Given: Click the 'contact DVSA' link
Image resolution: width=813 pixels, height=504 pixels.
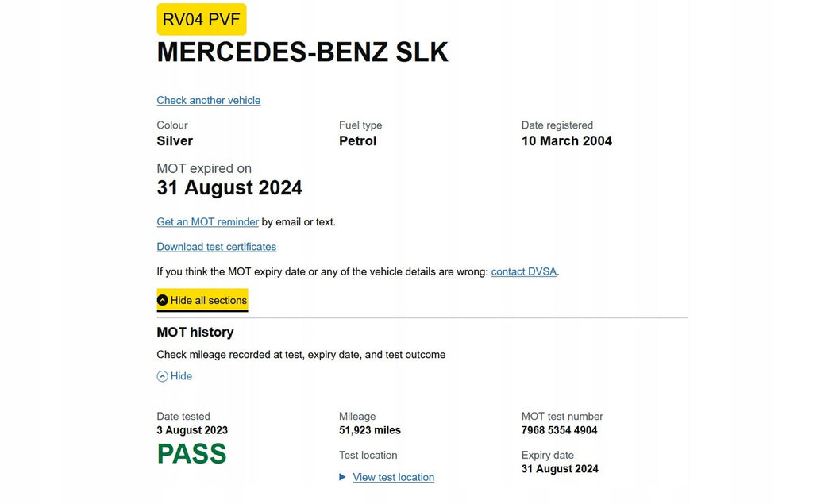Looking at the screenshot, I should (x=522, y=271).
